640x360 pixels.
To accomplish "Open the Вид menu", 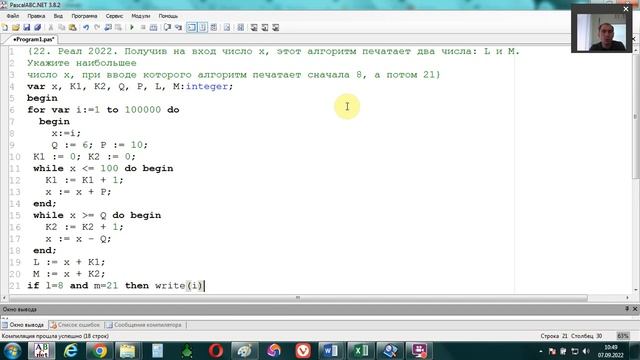I will click(x=58, y=16).
